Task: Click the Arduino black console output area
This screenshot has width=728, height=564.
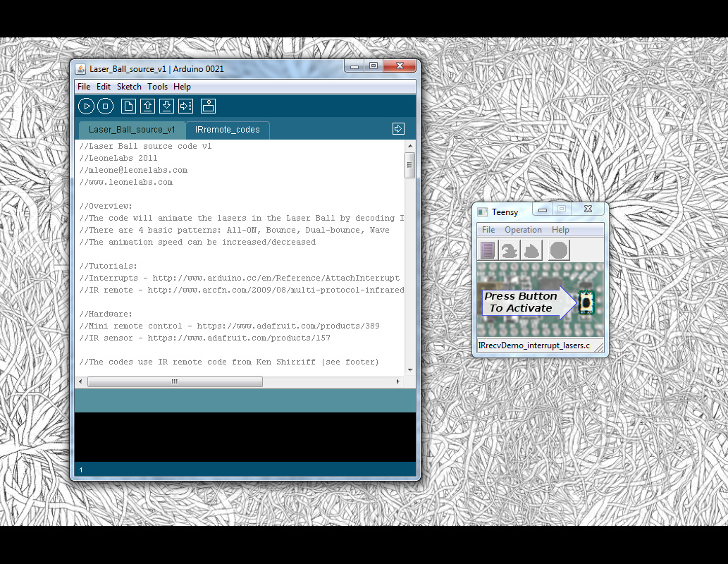Action: [x=245, y=437]
